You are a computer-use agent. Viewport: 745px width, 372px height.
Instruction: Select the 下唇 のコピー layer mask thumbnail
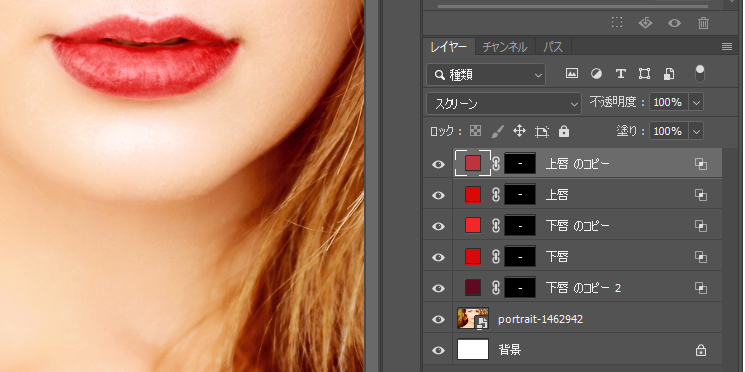(x=520, y=225)
